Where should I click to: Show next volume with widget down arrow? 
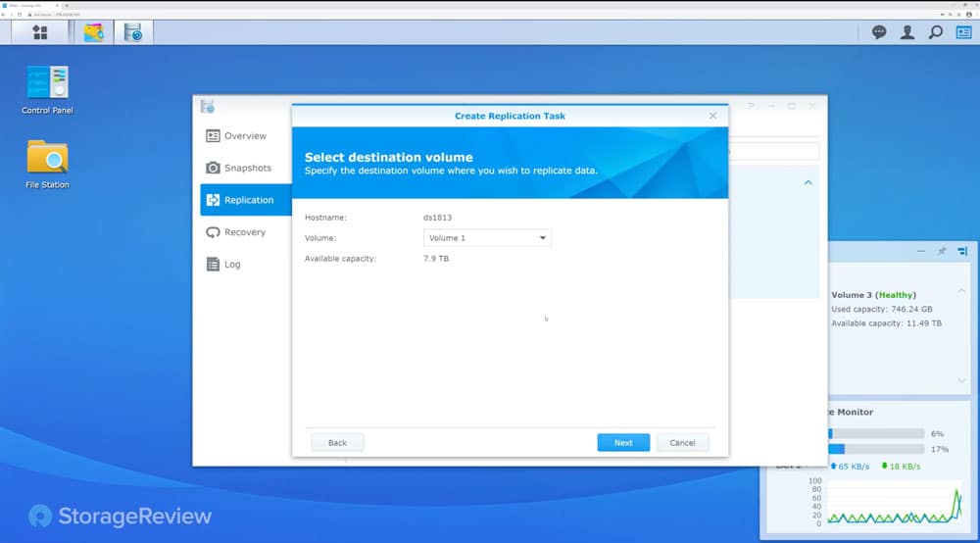point(961,380)
